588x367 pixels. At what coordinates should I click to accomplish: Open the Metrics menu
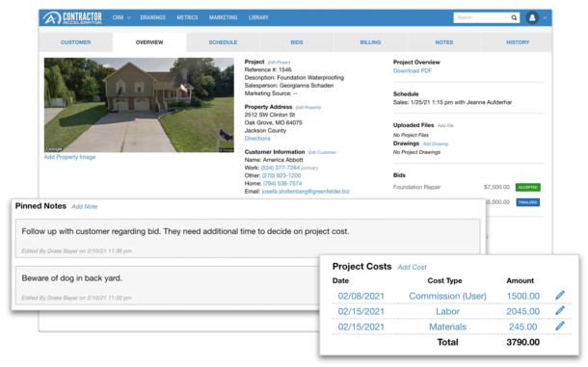point(187,17)
